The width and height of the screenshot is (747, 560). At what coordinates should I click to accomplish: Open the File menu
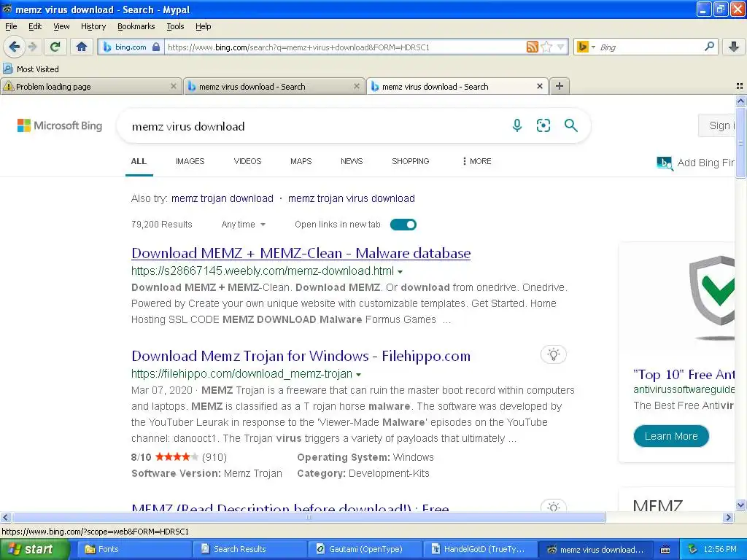click(11, 26)
